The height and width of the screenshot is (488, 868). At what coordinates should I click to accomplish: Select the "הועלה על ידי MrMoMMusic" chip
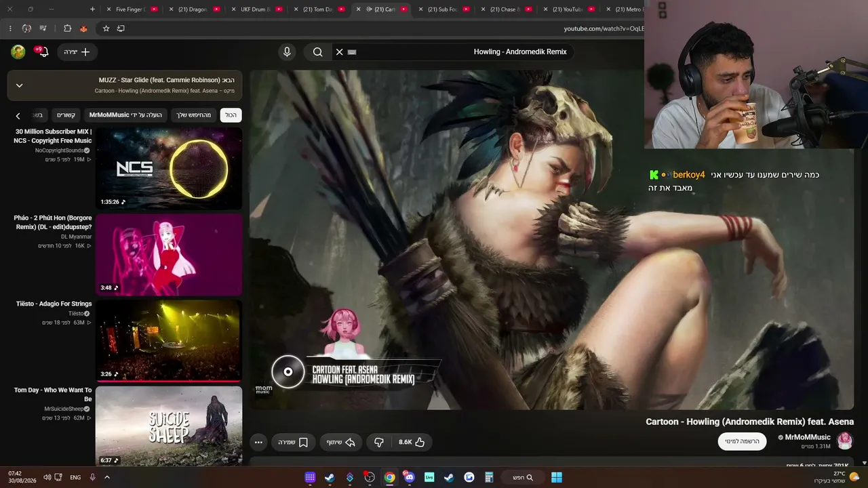127,115
